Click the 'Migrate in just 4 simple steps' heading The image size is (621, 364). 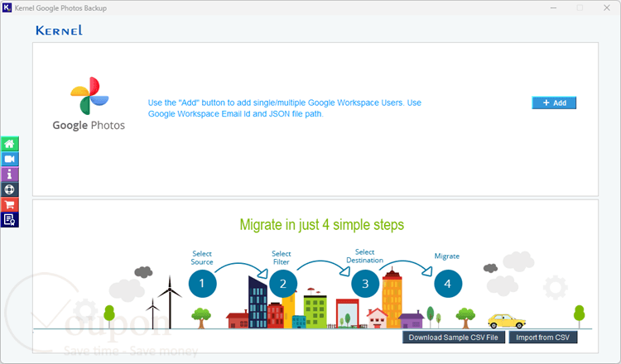[x=322, y=225]
